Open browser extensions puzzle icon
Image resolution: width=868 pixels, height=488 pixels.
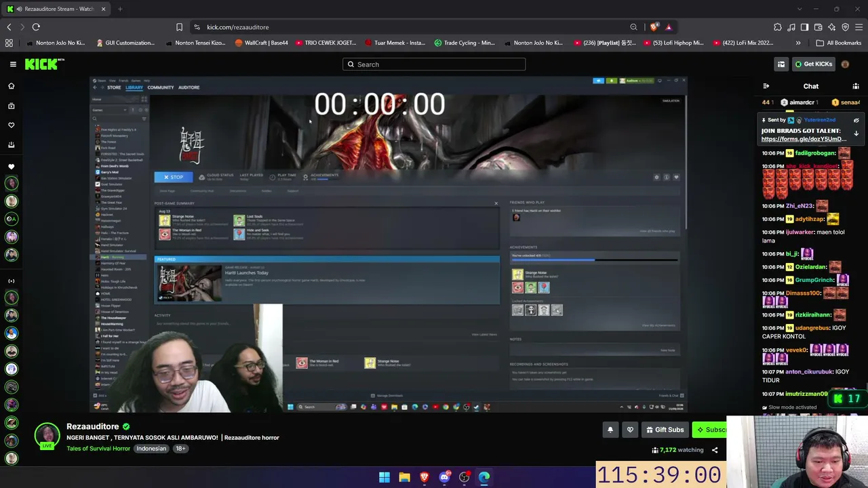pyautogui.click(x=778, y=27)
